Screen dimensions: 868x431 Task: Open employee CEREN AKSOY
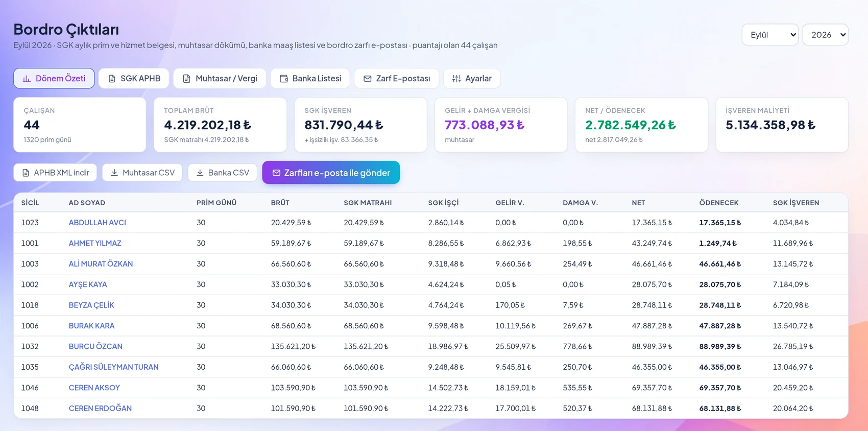94,388
